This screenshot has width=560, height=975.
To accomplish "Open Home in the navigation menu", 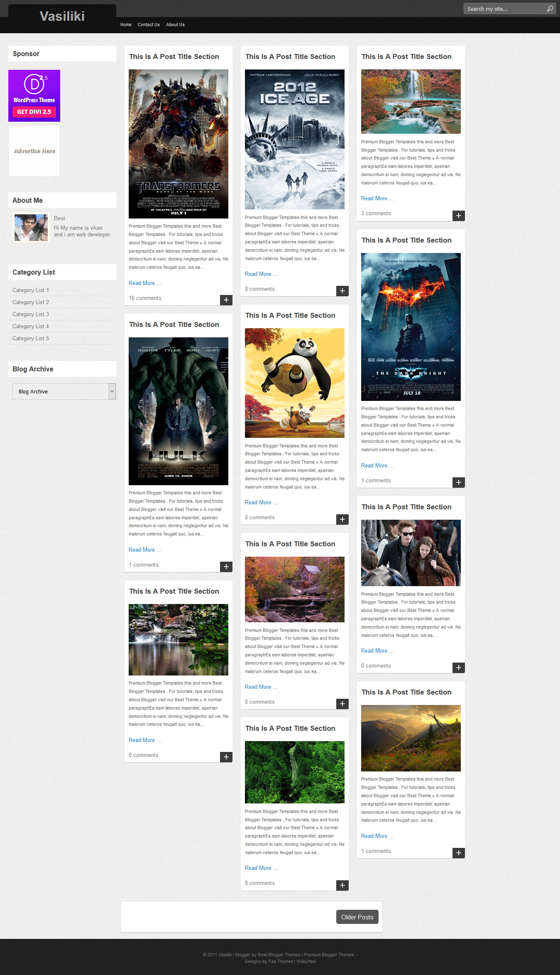I will 126,25.
